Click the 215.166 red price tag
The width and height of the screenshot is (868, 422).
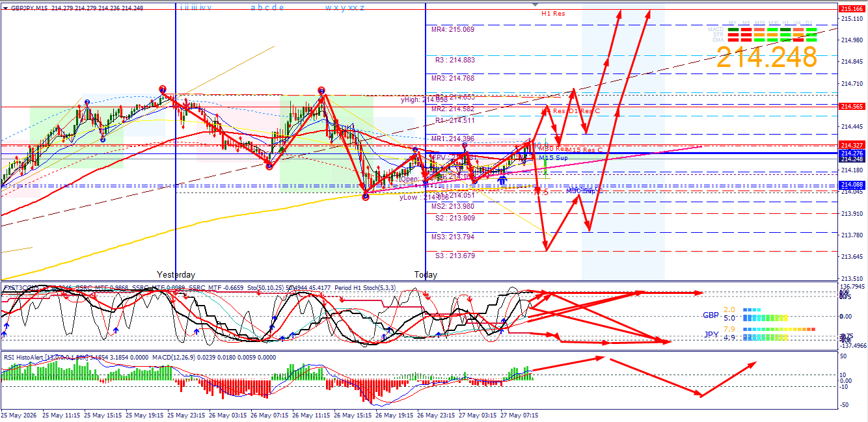pos(852,9)
